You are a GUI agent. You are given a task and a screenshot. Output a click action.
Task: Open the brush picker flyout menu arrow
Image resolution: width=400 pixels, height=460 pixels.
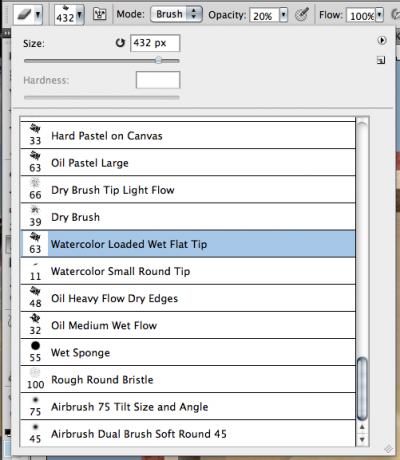[x=382, y=40]
